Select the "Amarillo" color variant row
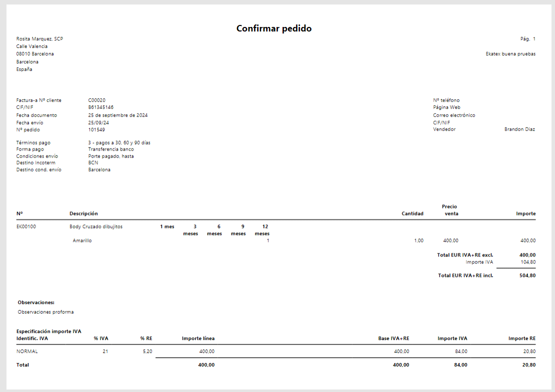This screenshot has height=392, width=555. (82, 240)
